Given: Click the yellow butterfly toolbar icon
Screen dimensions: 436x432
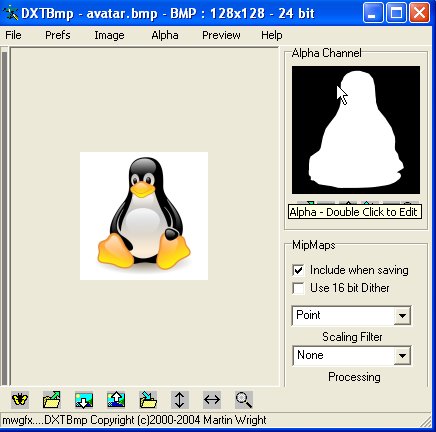Looking at the screenshot, I should click(x=20, y=399).
